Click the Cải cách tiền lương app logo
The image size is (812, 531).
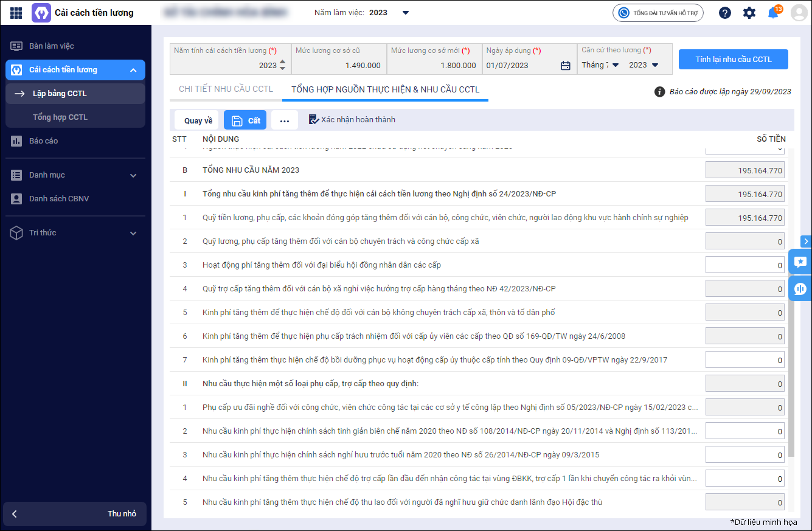41,13
